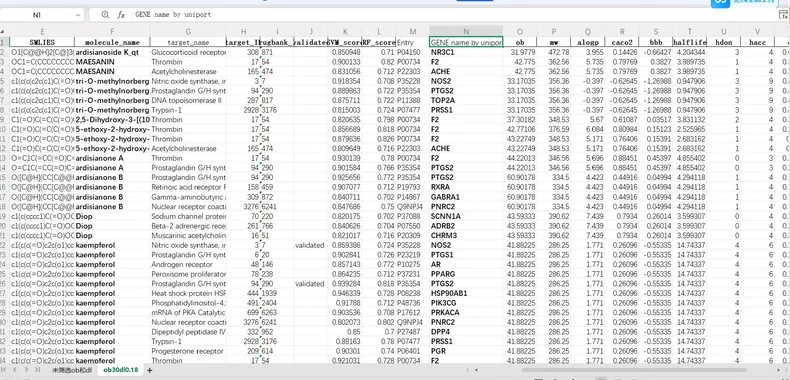
Task: Switch to the ob30dl0.18 sheet tab
Action: (x=121, y=370)
